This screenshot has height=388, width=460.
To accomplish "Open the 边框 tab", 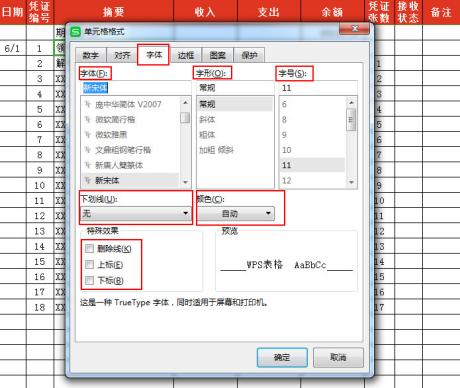I will point(186,55).
